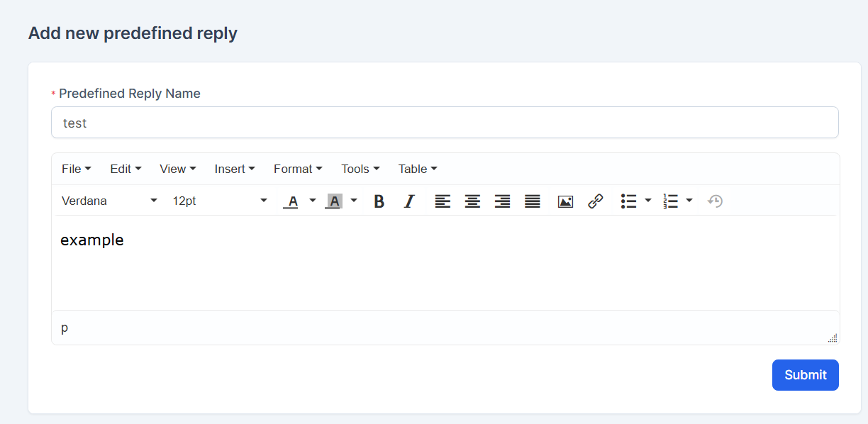
Task: Insert a hyperlink
Action: click(x=595, y=201)
